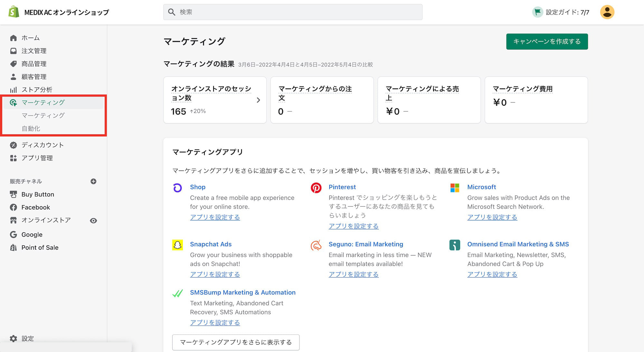The width and height of the screenshot is (644, 352).
Task: Click アプリを設定する under Pinterest
Action: pyautogui.click(x=354, y=226)
